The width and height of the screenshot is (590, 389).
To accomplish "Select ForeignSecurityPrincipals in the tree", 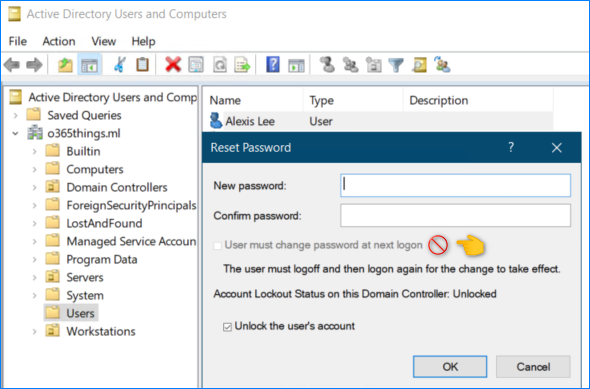I will tap(131, 205).
